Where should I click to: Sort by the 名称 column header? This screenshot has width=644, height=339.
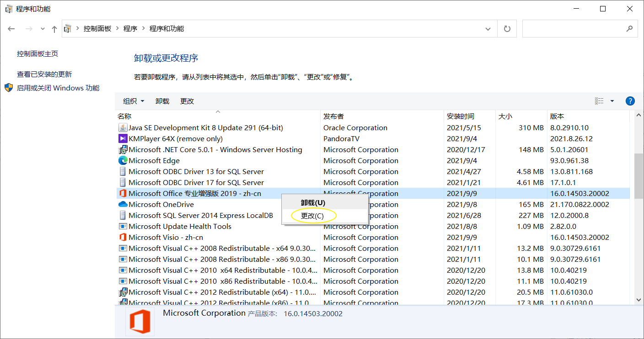pyautogui.click(x=218, y=117)
